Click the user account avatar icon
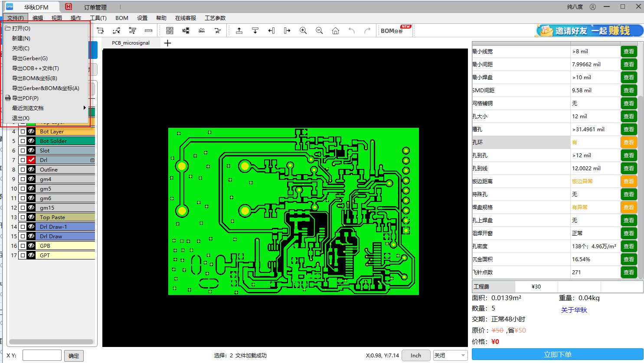 click(593, 7)
